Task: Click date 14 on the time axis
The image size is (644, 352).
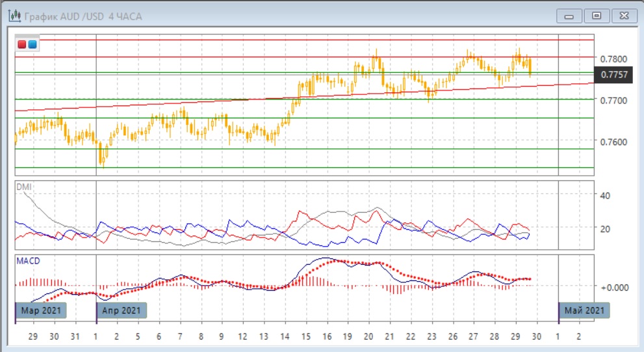Action: tap(285, 337)
